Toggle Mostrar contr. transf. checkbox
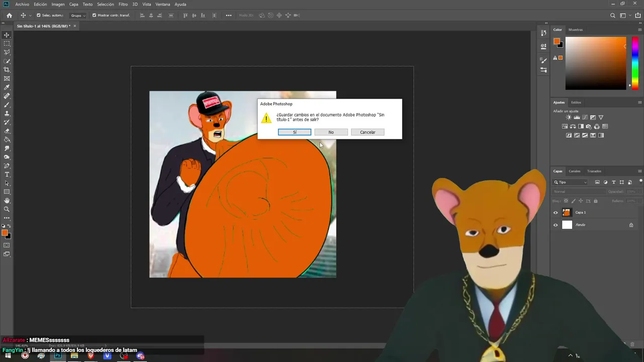The image size is (644, 362). [94, 16]
